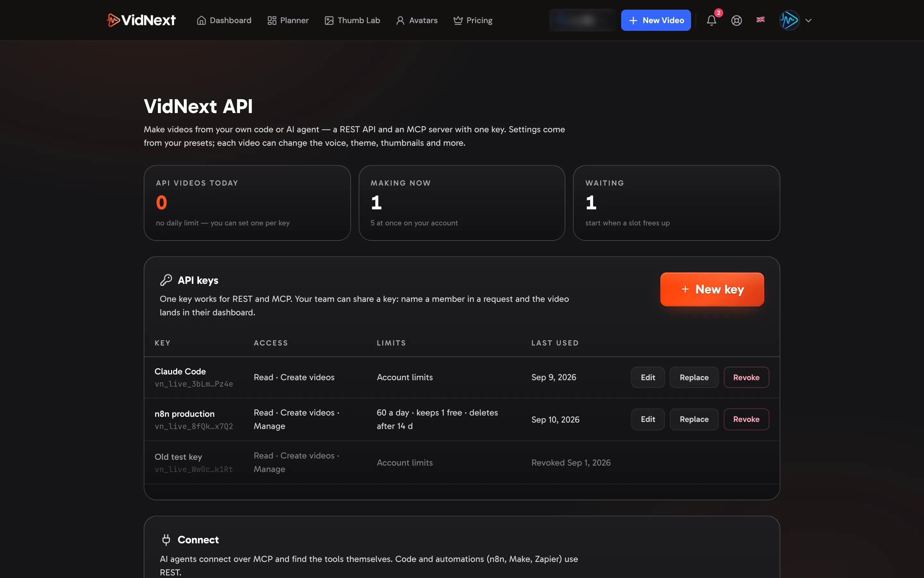Image resolution: width=924 pixels, height=578 pixels.
Task: Click 'no daily limit' hint text
Action: tap(223, 223)
